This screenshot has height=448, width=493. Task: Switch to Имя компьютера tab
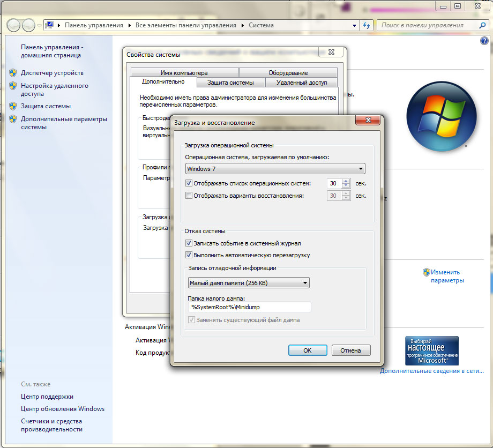pos(184,73)
